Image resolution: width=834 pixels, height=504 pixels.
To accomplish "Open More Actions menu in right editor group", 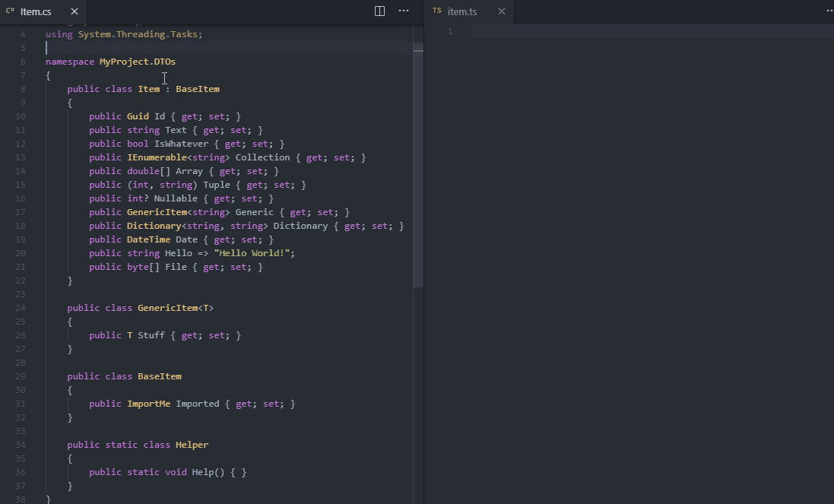I will point(829,11).
